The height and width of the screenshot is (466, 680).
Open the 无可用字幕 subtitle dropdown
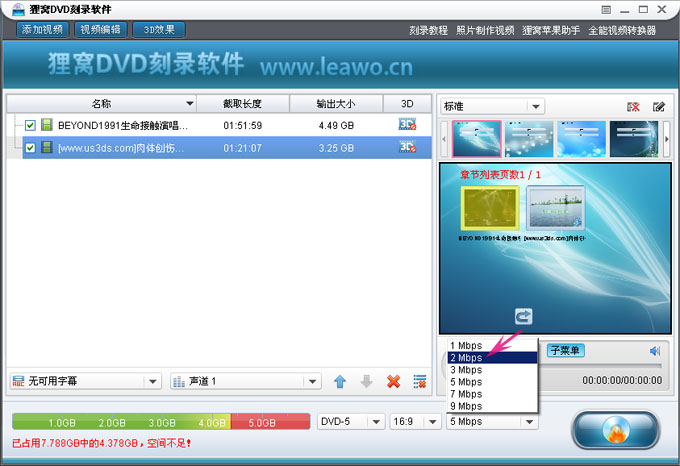point(85,381)
